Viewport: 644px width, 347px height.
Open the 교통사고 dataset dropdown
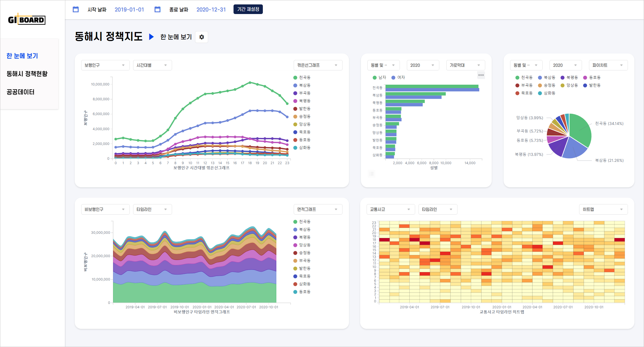[x=391, y=209]
